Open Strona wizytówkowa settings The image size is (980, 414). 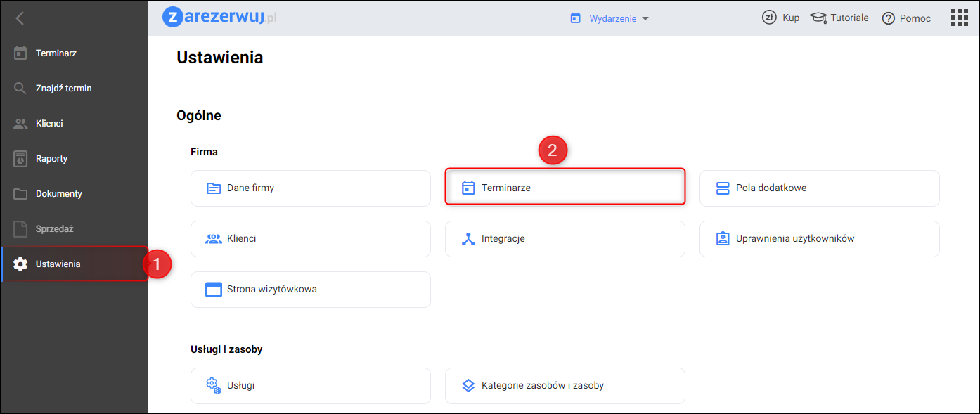[x=310, y=290]
